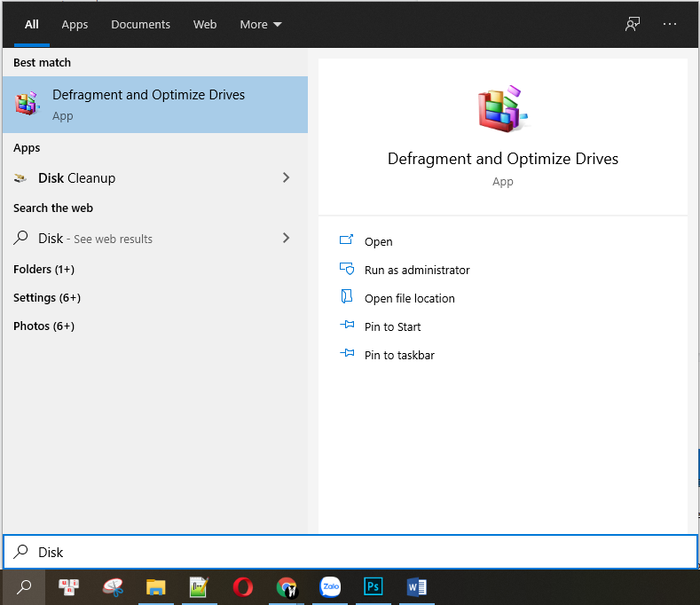The height and width of the screenshot is (605, 700).
Task: Click the feedback icon in search header
Action: (x=633, y=24)
